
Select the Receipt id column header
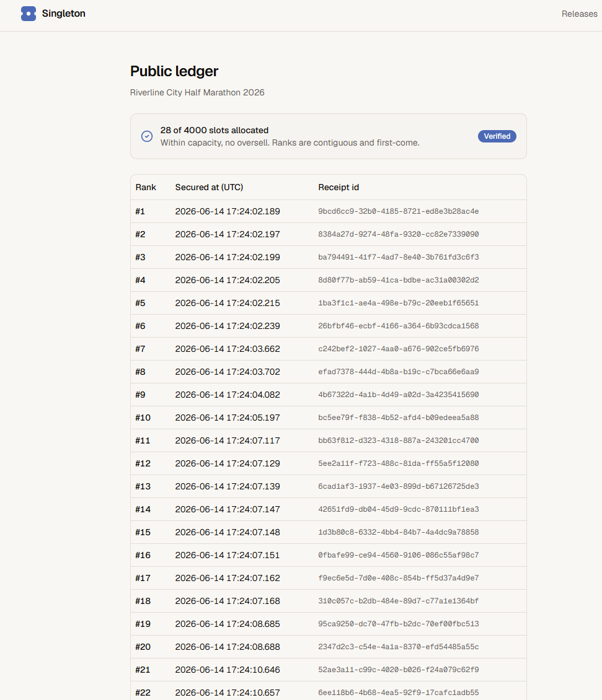click(339, 187)
